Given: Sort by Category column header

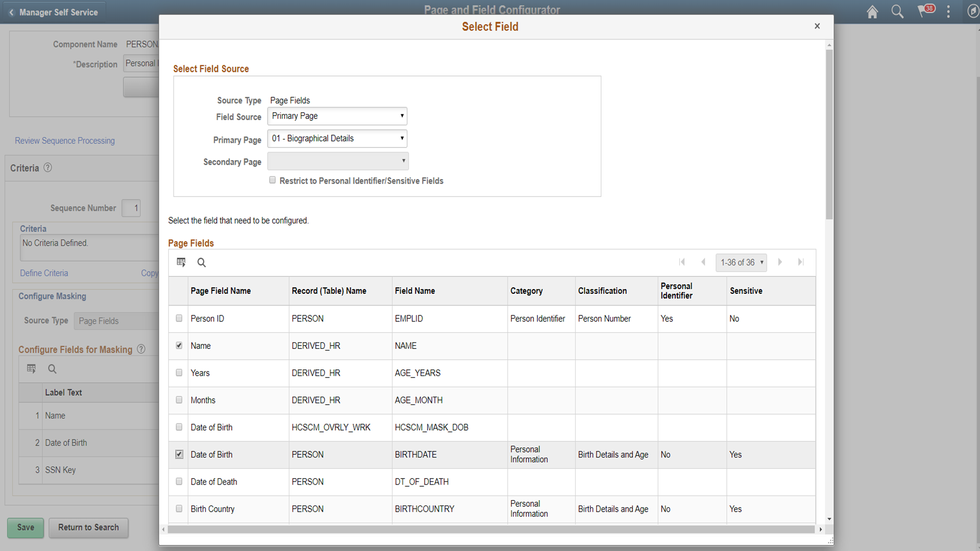Looking at the screenshot, I should (526, 291).
